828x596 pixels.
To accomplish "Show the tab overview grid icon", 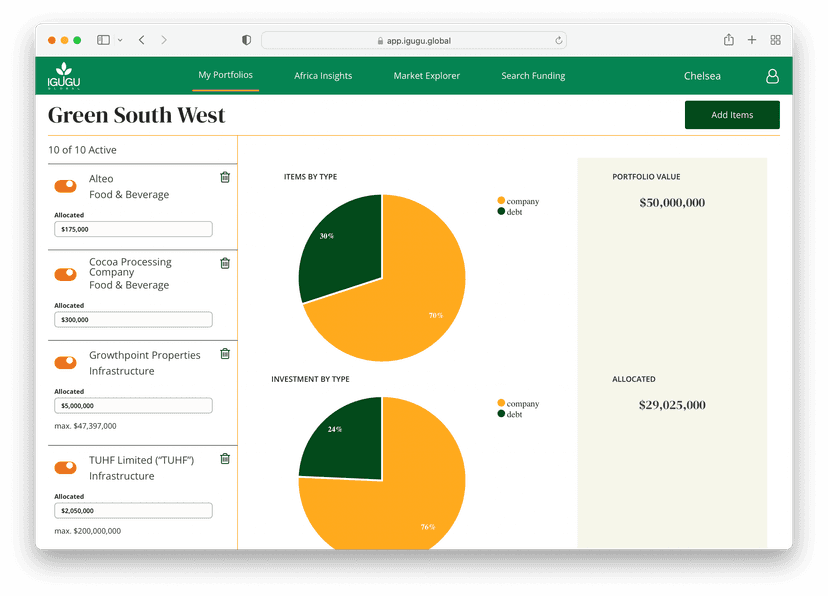I will pos(775,40).
